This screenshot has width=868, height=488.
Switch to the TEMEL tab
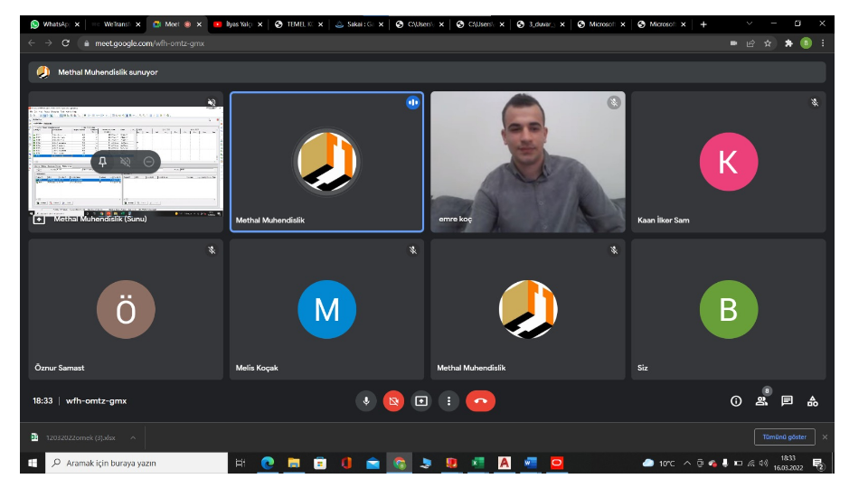[299, 24]
